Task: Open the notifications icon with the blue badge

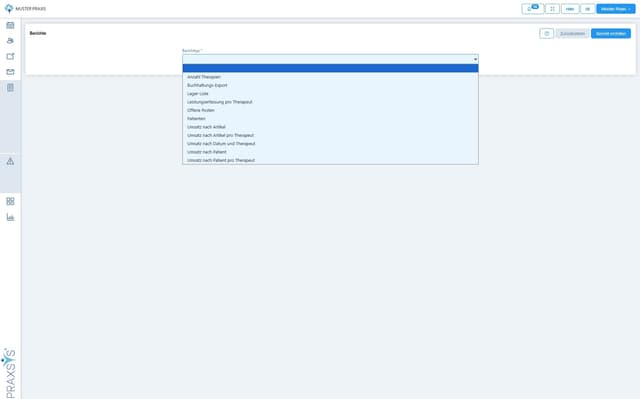Action: (x=532, y=9)
